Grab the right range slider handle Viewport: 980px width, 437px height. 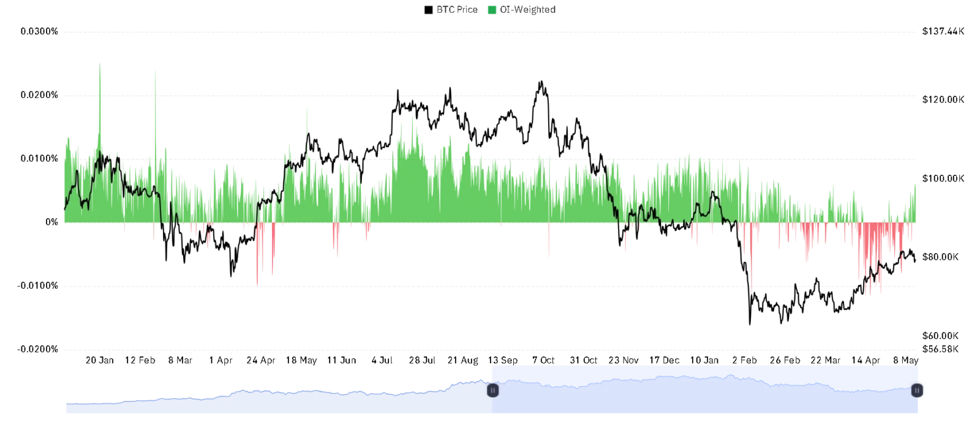click(917, 390)
